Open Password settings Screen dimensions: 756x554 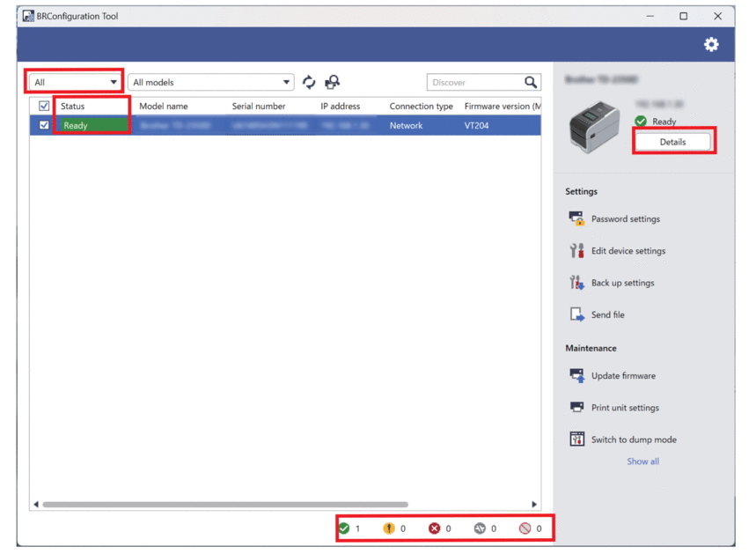tap(626, 219)
